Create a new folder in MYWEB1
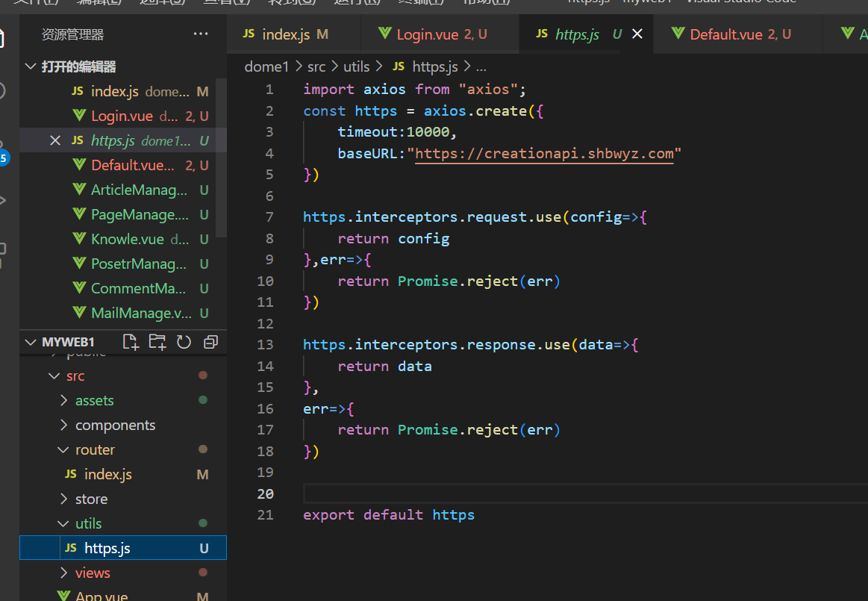The width and height of the screenshot is (868, 601). coord(157,341)
